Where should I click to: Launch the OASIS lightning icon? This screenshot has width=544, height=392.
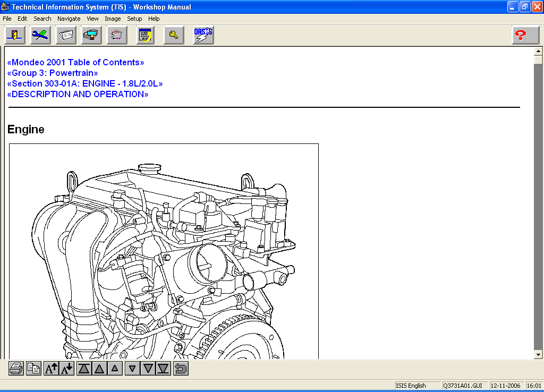pyautogui.click(x=203, y=35)
